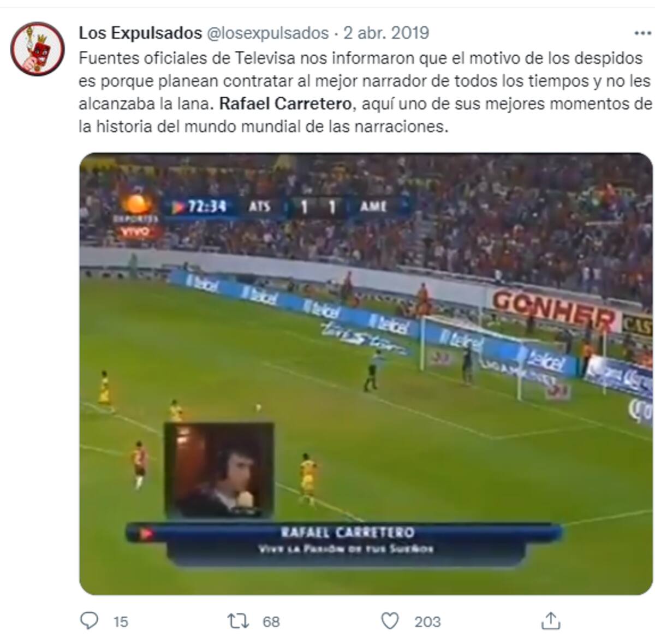The width and height of the screenshot is (655, 644).
Task: Click the narrator picture-in-picture inset
Action: tap(219, 470)
